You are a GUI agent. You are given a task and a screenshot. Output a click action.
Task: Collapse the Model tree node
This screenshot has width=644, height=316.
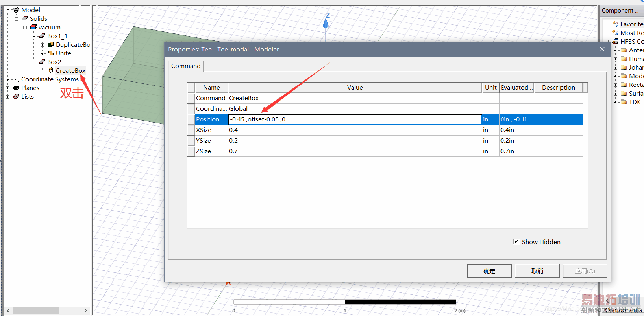(7, 10)
